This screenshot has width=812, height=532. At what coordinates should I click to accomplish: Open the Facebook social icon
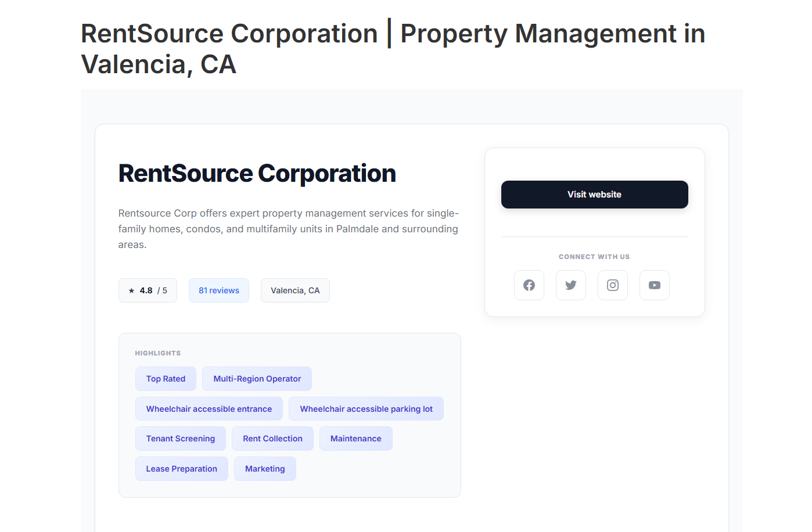pyautogui.click(x=529, y=285)
